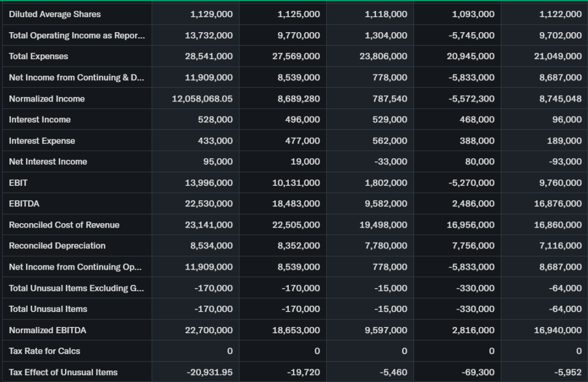
Task: Click the "Tax Effect of Unusual Items" label
Action: pyautogui.click(x=63, y=372)
